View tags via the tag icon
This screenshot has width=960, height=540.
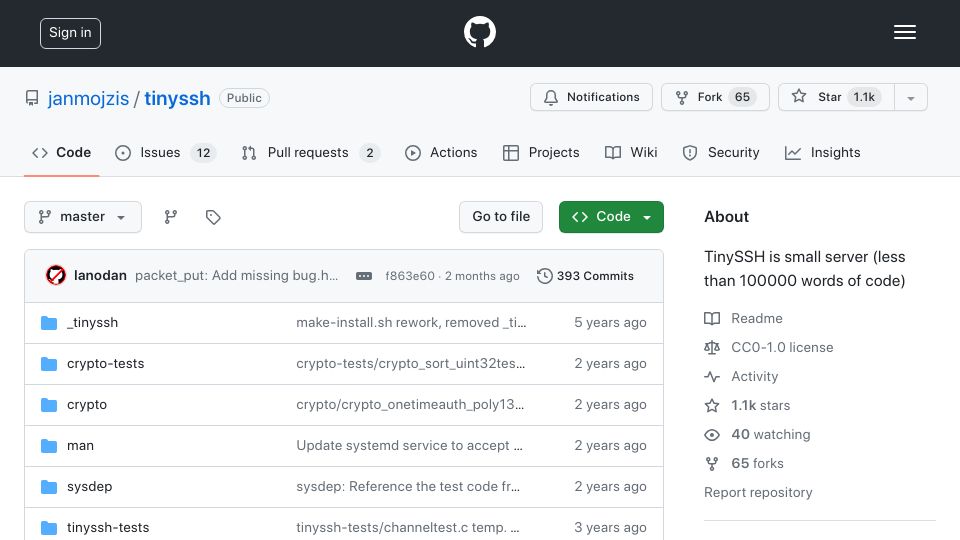[213, 217]
